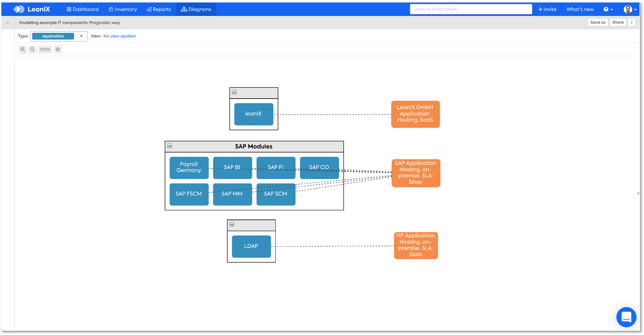The height and width of the screenshot is (335, 644).
Task: Click the zoom in magnifier icon
Action: 23,49
